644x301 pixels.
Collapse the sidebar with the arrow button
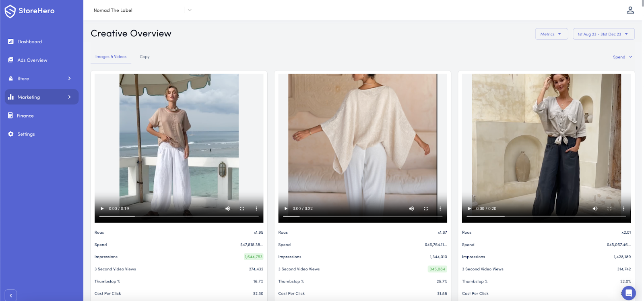coord(11,295)
